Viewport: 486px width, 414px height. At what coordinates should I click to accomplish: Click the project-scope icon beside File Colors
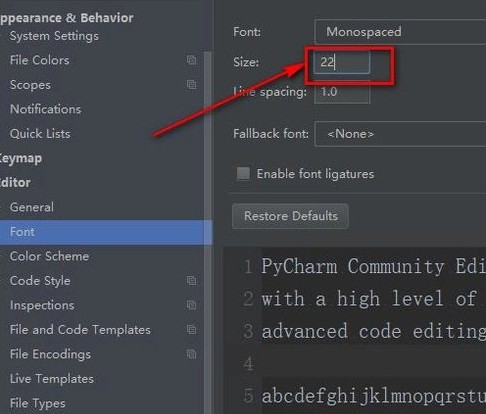click(191, 60)
